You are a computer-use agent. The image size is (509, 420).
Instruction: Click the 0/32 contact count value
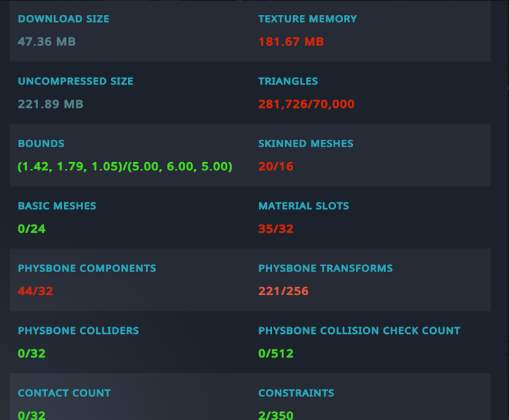tap(31, 415)
